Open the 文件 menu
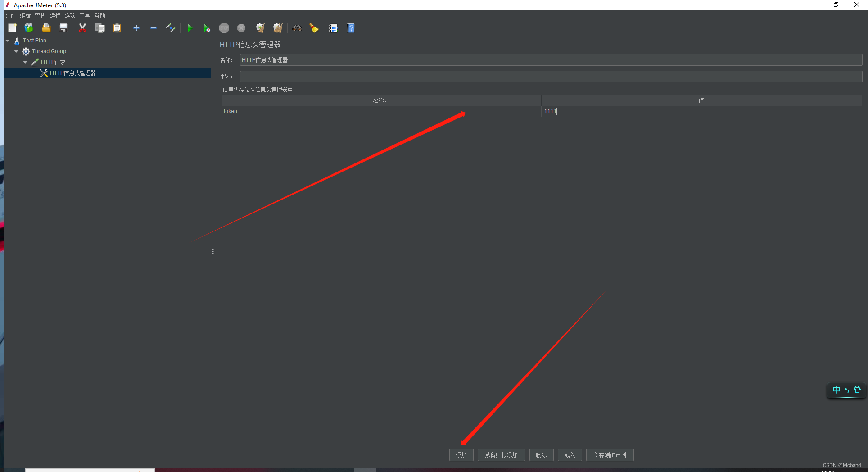868x472 pixels. [10, 15]
